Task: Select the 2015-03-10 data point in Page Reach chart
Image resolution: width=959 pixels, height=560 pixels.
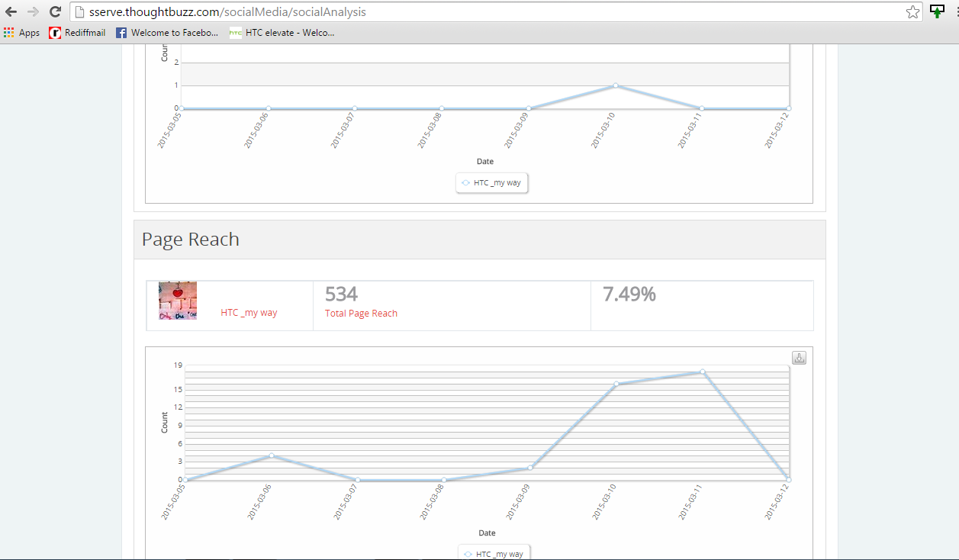Action: tap(616, 384)
